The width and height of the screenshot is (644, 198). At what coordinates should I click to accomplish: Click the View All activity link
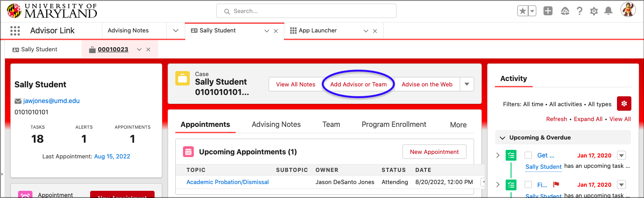tap(620, 119)
